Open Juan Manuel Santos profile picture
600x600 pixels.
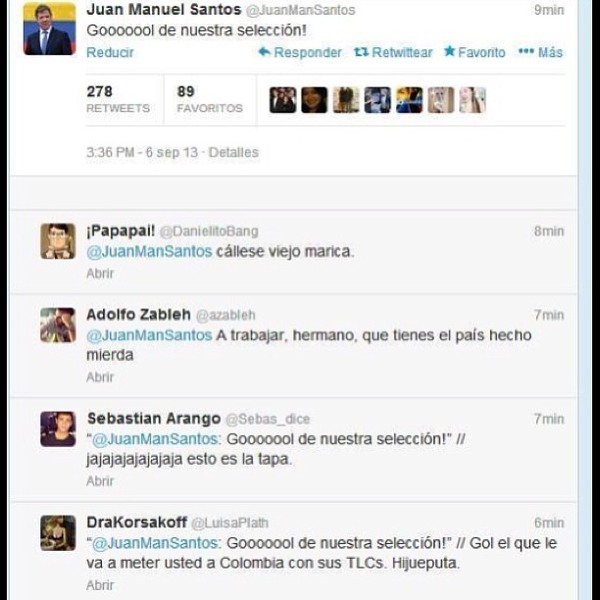49,29
